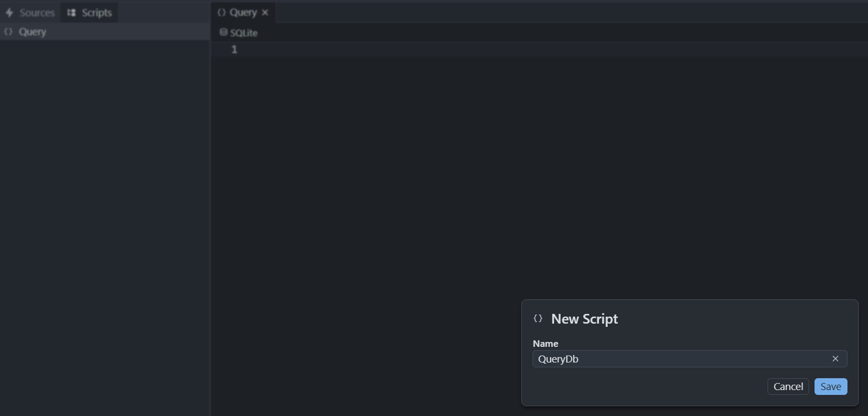Click the braces icon beside Query in sidebar
Viewport: 868px width, 416px height.
[x=8, y=32]
